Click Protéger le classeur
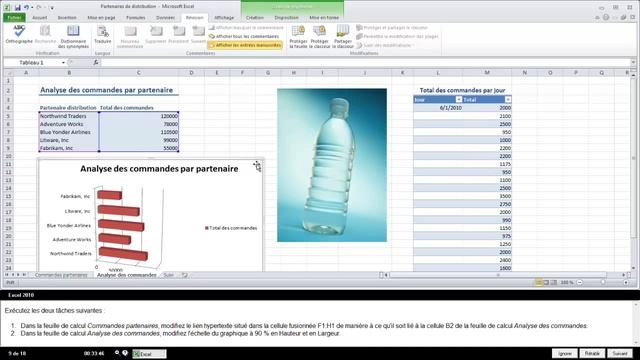640x360 pixels. pyautogui.click(x=320, y=37)
